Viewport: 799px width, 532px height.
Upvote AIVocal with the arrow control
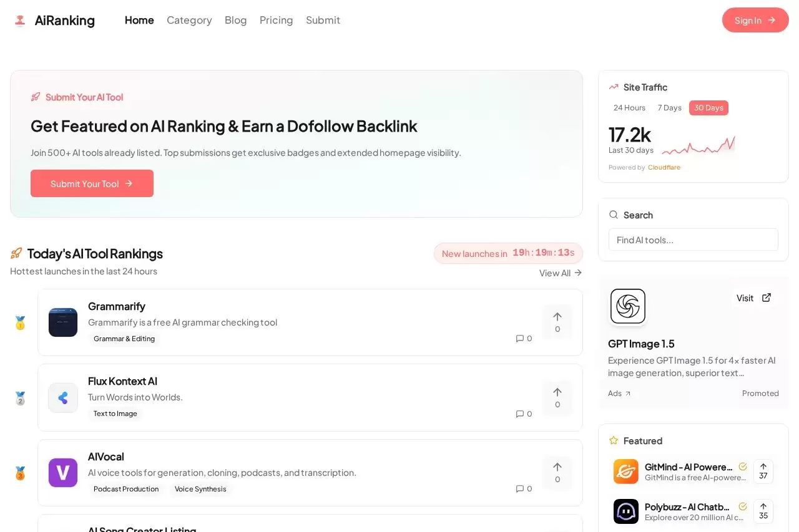tap(557, 473)
